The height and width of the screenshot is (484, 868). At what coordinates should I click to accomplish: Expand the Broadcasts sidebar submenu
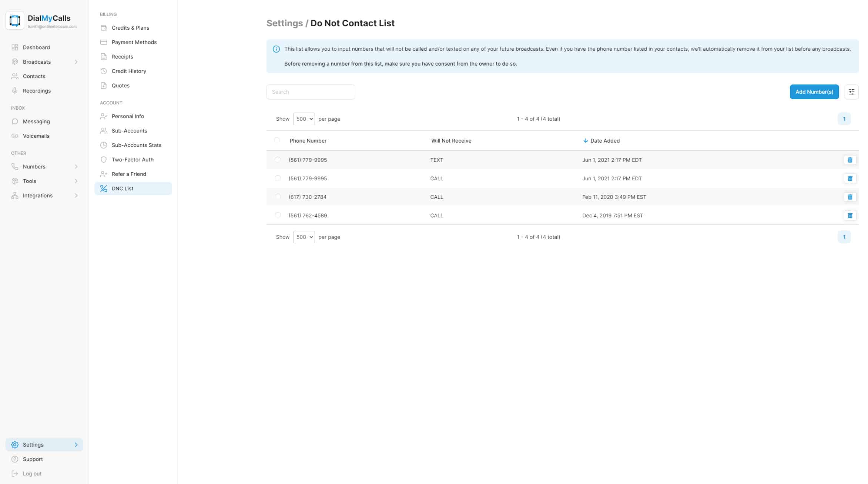76,62
